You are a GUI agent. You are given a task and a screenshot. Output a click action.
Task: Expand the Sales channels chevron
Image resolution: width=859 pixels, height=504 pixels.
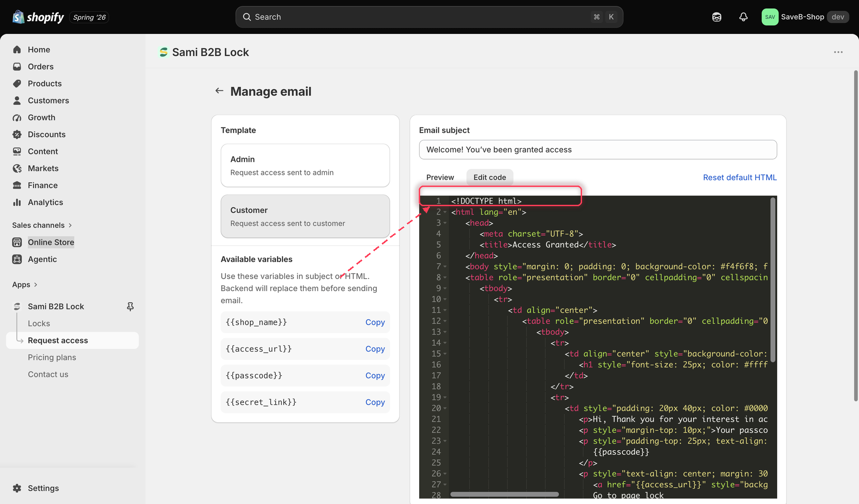(70, 225)
